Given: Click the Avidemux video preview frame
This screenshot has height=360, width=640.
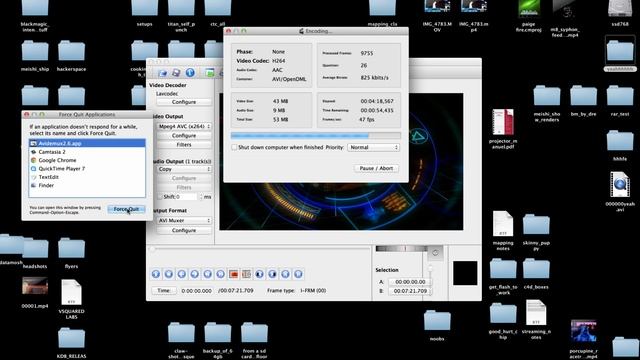Looking at the screenshot, I should [x=341, y=162].
